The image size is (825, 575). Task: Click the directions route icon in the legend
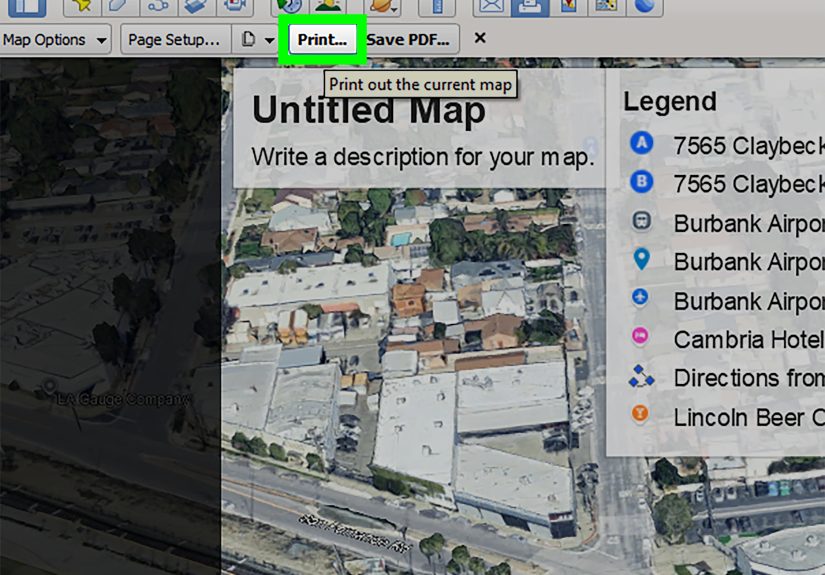[641, 376]
